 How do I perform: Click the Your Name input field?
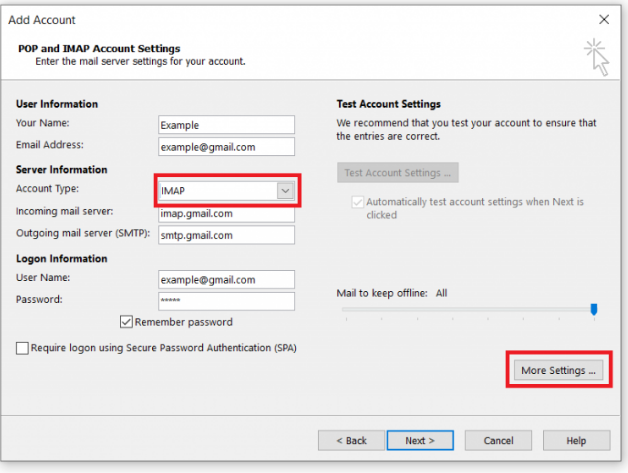(227, 125)
